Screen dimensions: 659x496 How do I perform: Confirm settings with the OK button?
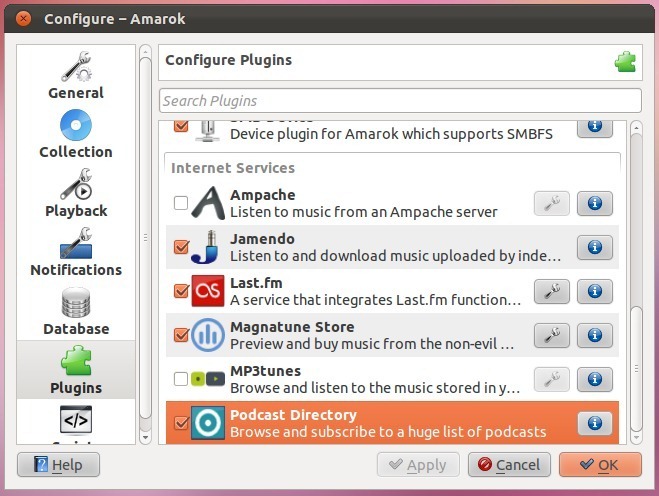[601, 464]
